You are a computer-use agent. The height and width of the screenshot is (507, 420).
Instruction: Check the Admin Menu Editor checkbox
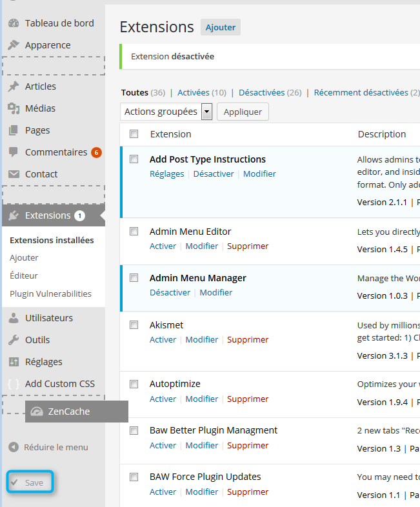pos(134,231)
